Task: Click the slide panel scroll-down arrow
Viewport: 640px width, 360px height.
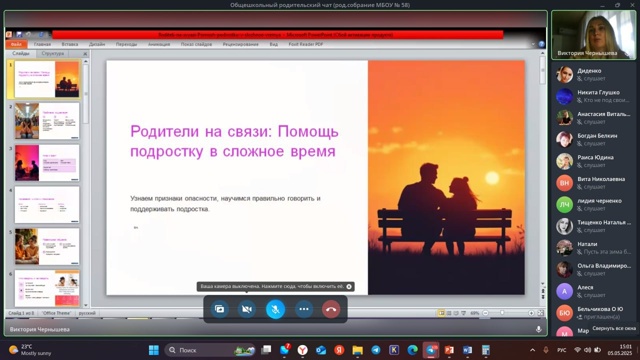Action: pos(86,305)
